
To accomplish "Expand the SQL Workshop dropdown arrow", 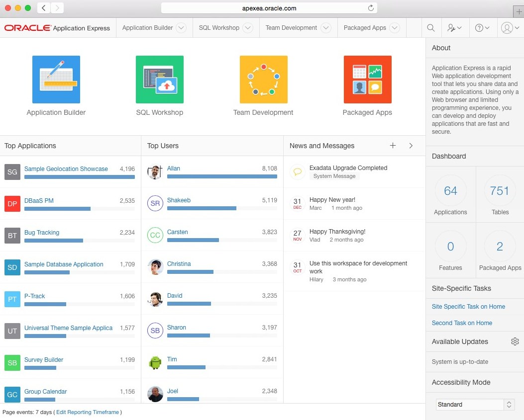I will pos(247,28).
